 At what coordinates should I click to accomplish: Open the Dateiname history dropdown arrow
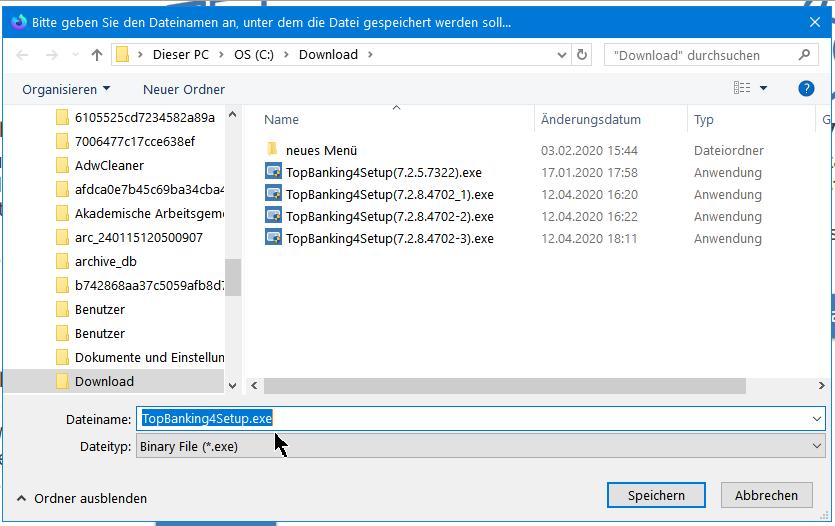(817, 419)
